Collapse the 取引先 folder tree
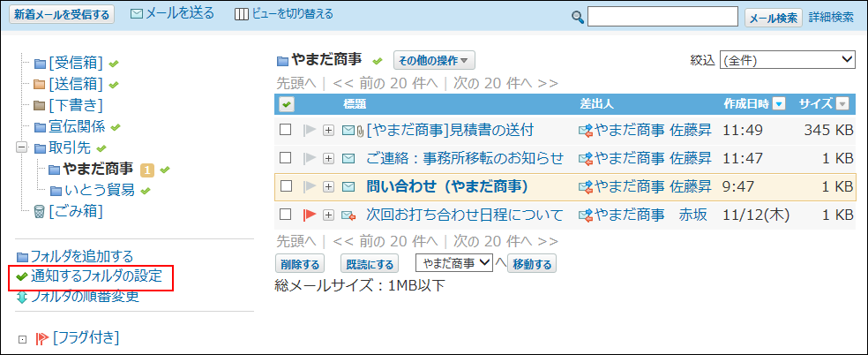 (22, 148)
